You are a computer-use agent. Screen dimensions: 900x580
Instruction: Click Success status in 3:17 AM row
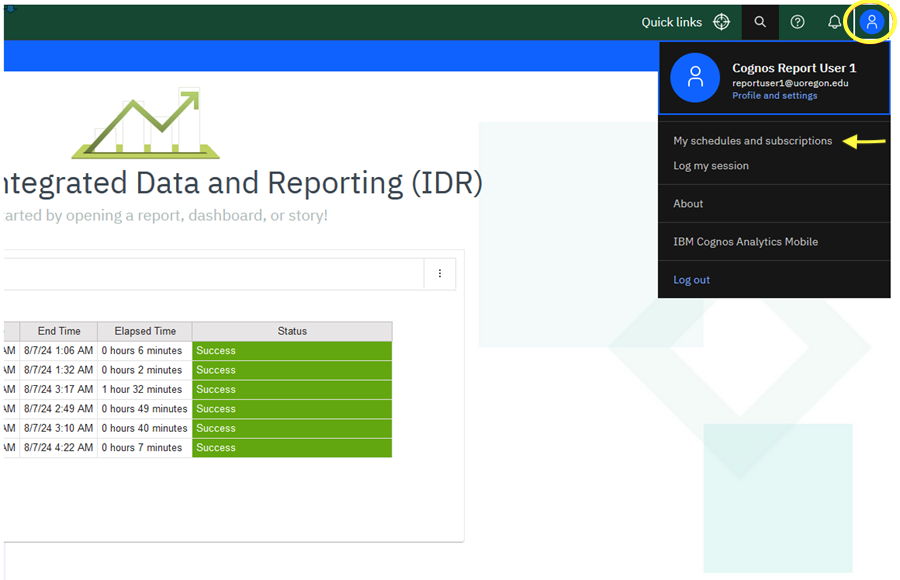coord(292,389)
